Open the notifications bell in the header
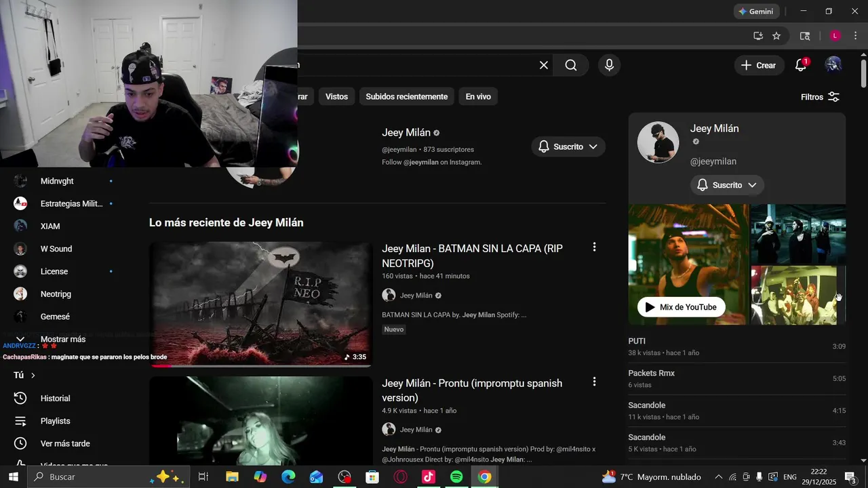The image size is (868, 488). tap(801, 65)
